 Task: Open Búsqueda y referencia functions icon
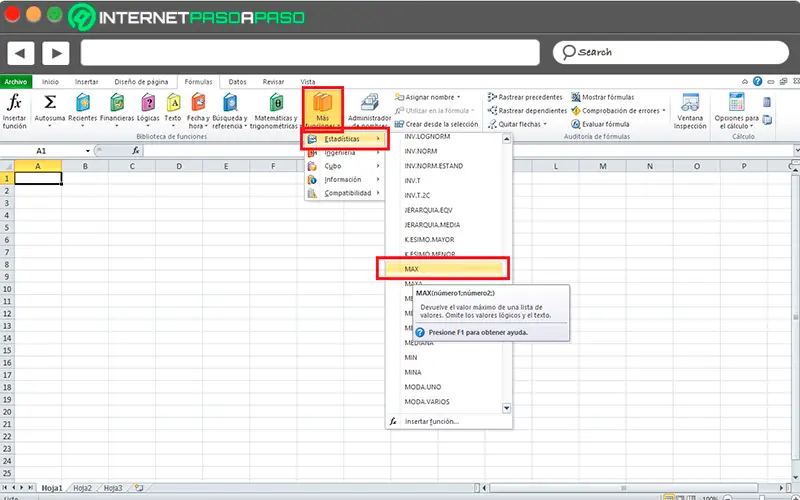coord(230,103)
